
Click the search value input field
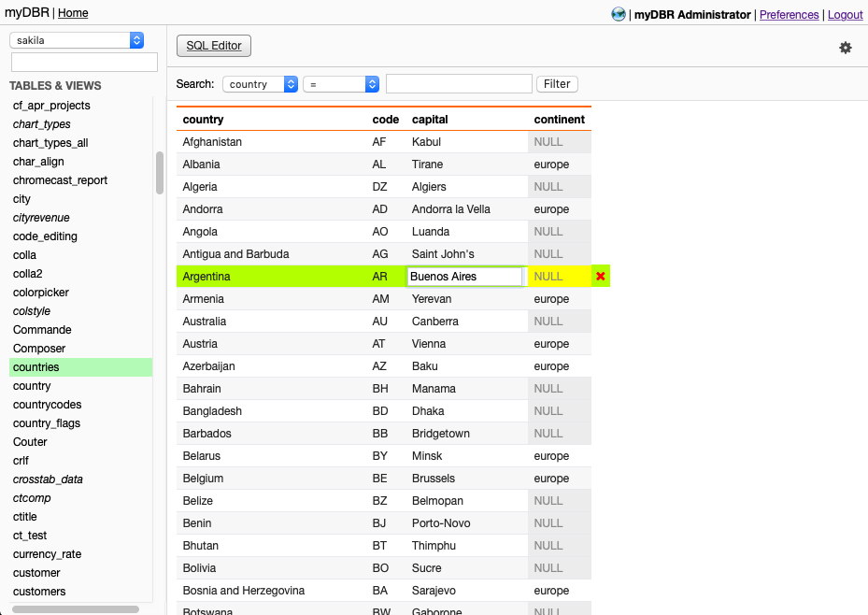tap(459, 84)
